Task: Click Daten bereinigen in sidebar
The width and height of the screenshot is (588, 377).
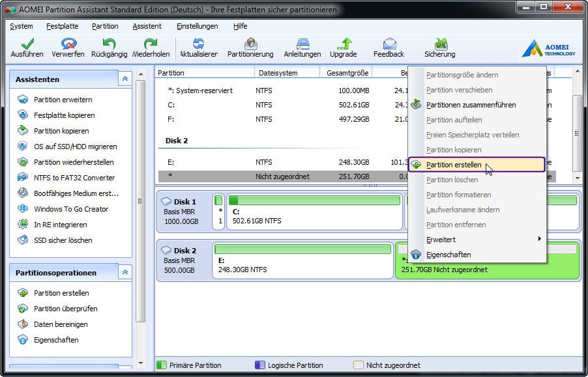Action: [x=53, y=324]
